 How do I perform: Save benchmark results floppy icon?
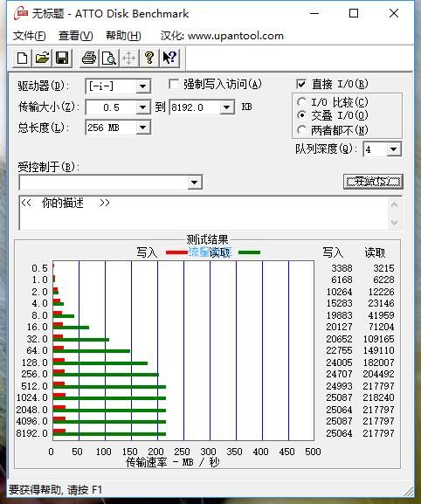click(x=62, y=59)
